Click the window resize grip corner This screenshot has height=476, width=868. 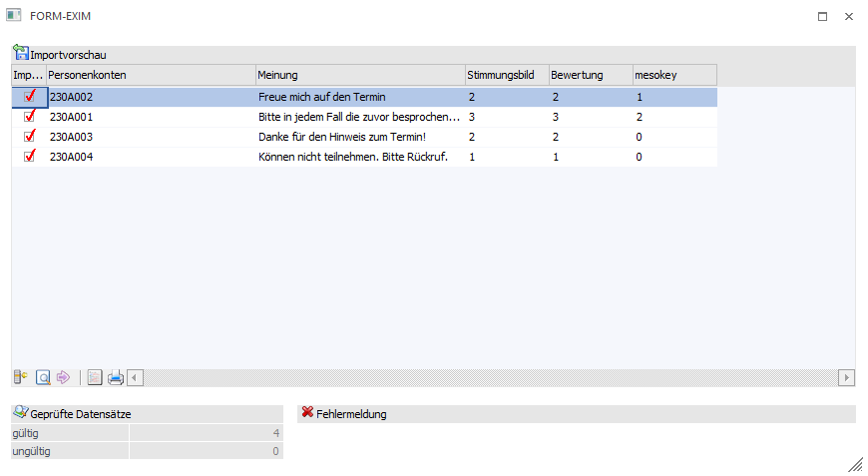click(856, 464)
